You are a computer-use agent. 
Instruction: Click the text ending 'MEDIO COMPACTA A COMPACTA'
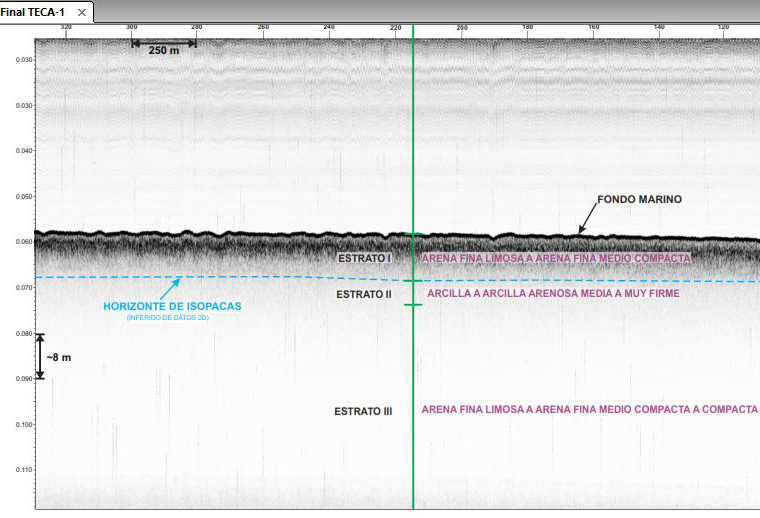coord(589,409)
